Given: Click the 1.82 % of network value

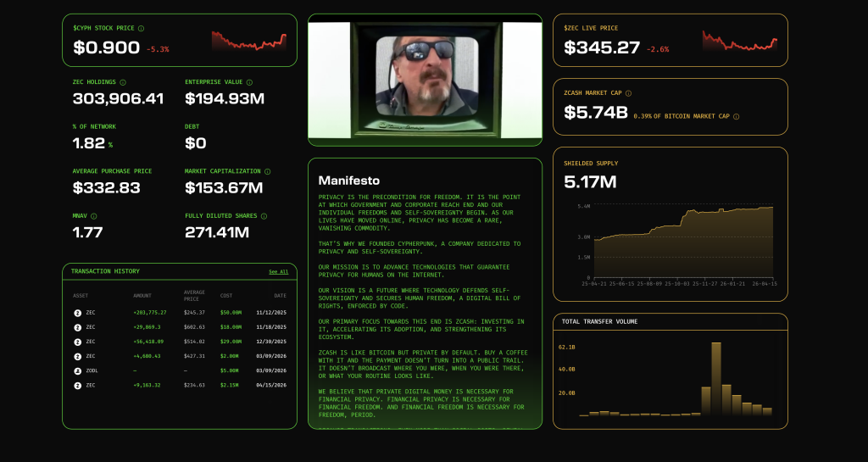Looking at the screenshot, I should tap(88, 143).
